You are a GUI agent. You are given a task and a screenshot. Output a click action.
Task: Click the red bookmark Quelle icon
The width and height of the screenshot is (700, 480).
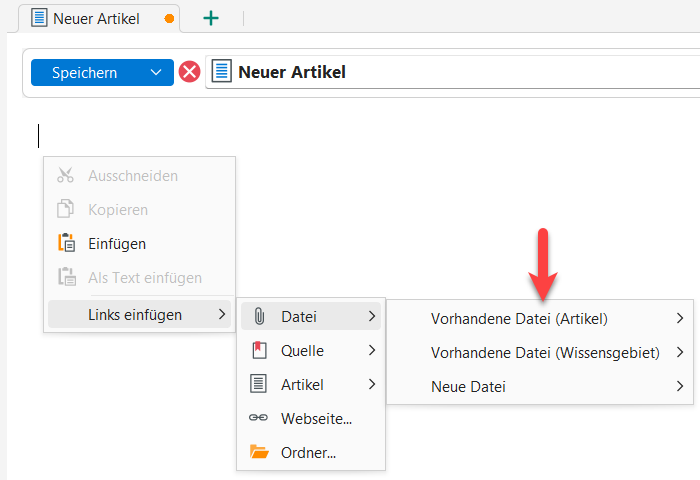click(x=259, y=351)
